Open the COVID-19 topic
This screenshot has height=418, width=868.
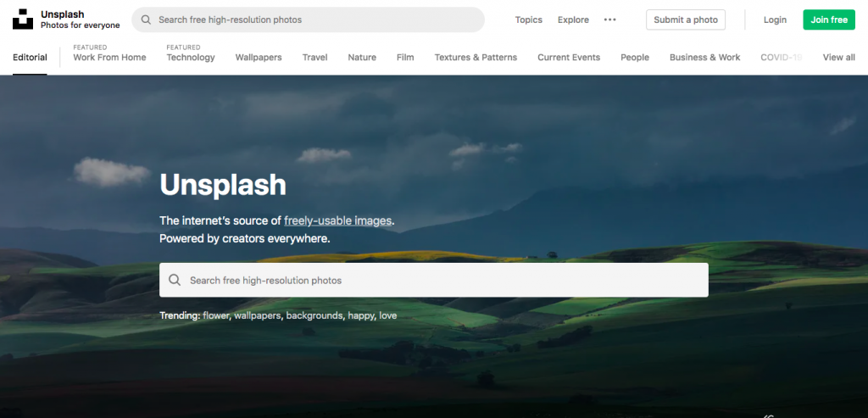click(x=781, y=57)
